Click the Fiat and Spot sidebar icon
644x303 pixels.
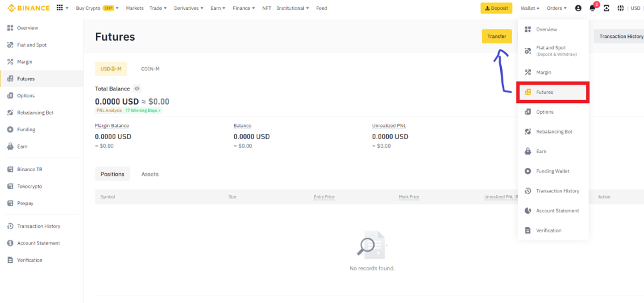11,45
